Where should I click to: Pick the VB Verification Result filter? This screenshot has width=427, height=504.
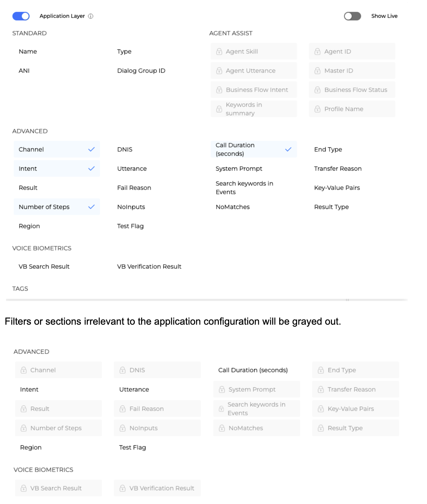tap(149, 267)
